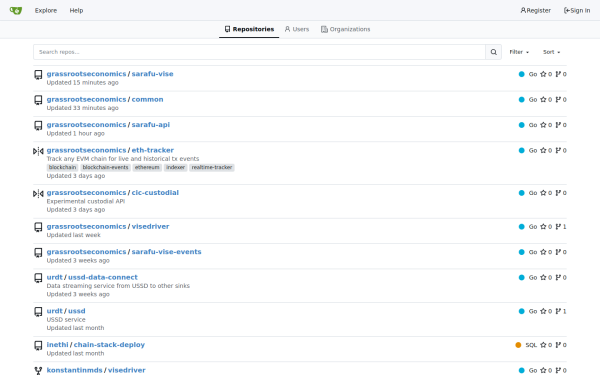Click the Sign In arrow icon

tap(567, 10)
